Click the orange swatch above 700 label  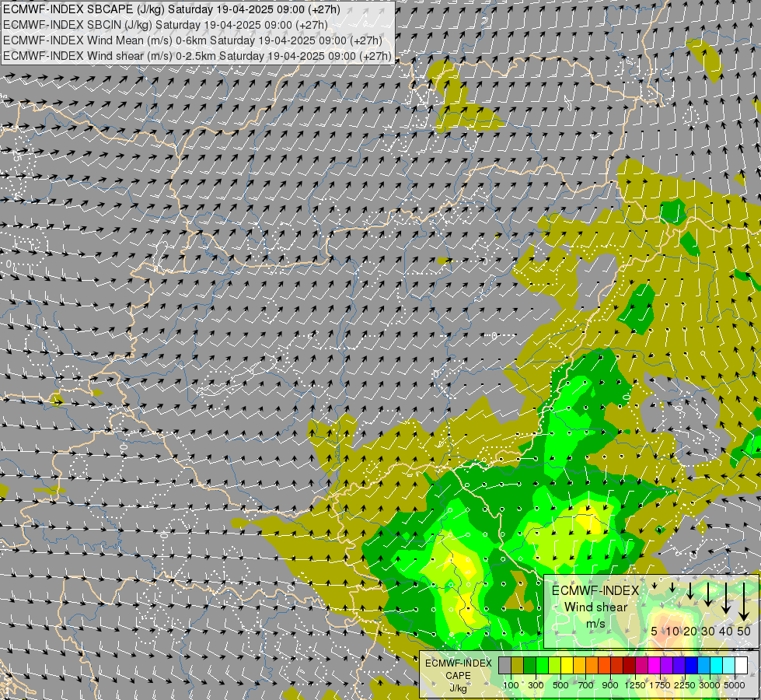(x=592, y=666)
